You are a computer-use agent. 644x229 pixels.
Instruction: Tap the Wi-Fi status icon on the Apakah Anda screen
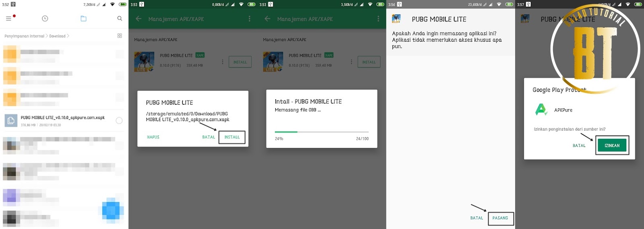499,4
